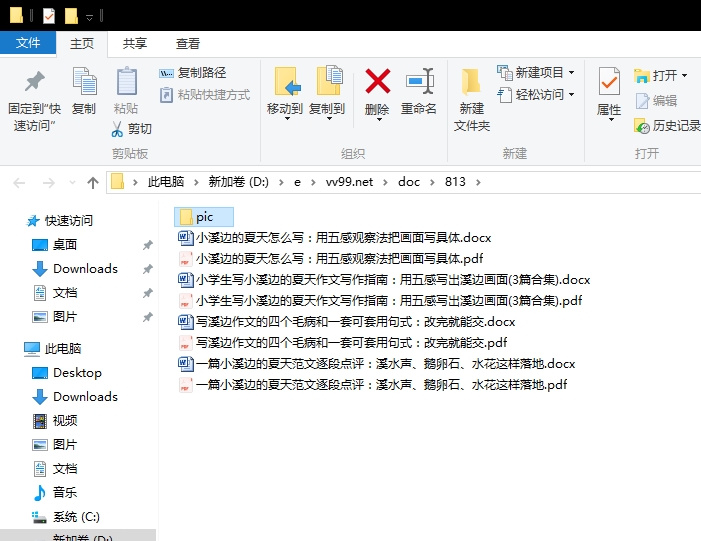Select 小溪边的夏天怎么写 pdf file
Image resolution: width=701 pixels, height=541 pixels.
331,258
